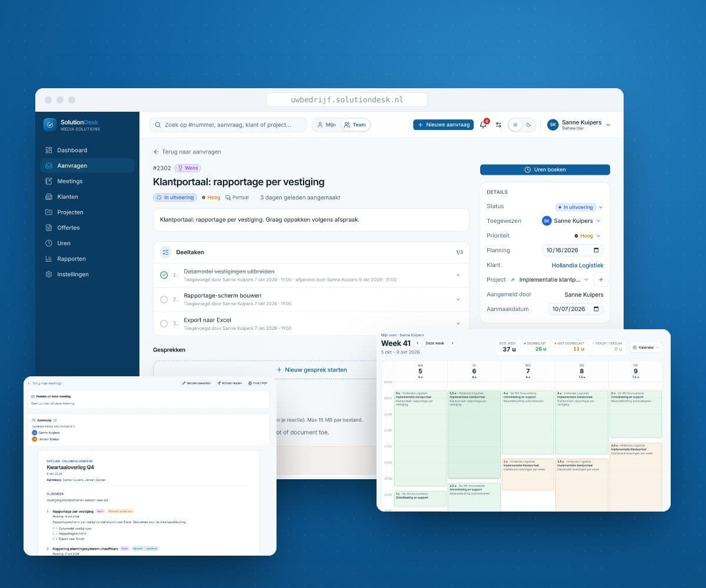Image resolution: width=706 pixels, height=588 pixels.
Task: Uncheck the completed Datamodel vestigingen uitbreiden subtask
Action: (164, 275)
